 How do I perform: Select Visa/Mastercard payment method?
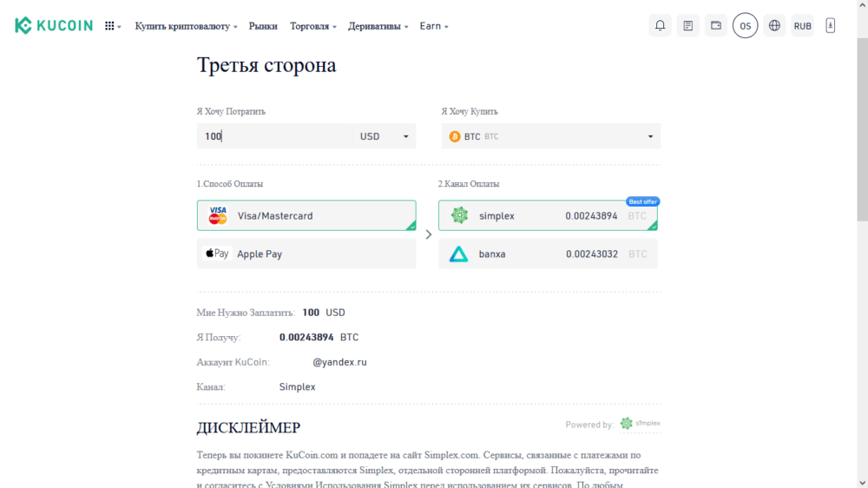(x=306, y=215)
